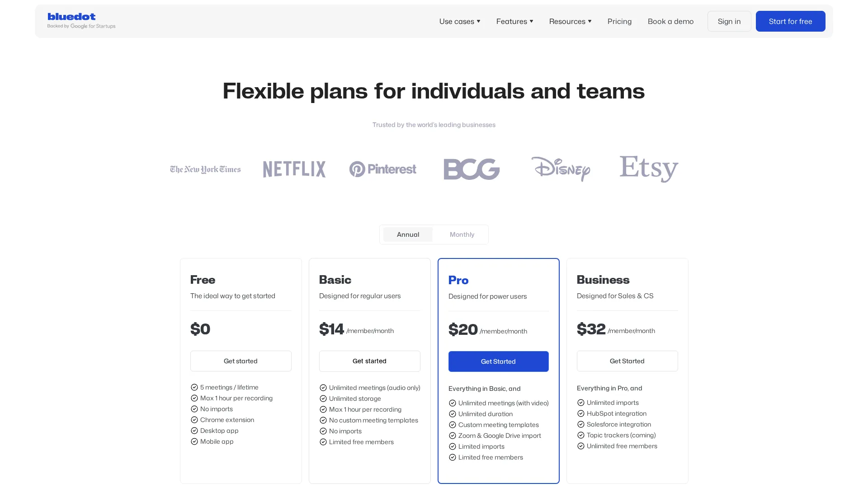
Task: Click Sign in
Action: pos(729,21)
